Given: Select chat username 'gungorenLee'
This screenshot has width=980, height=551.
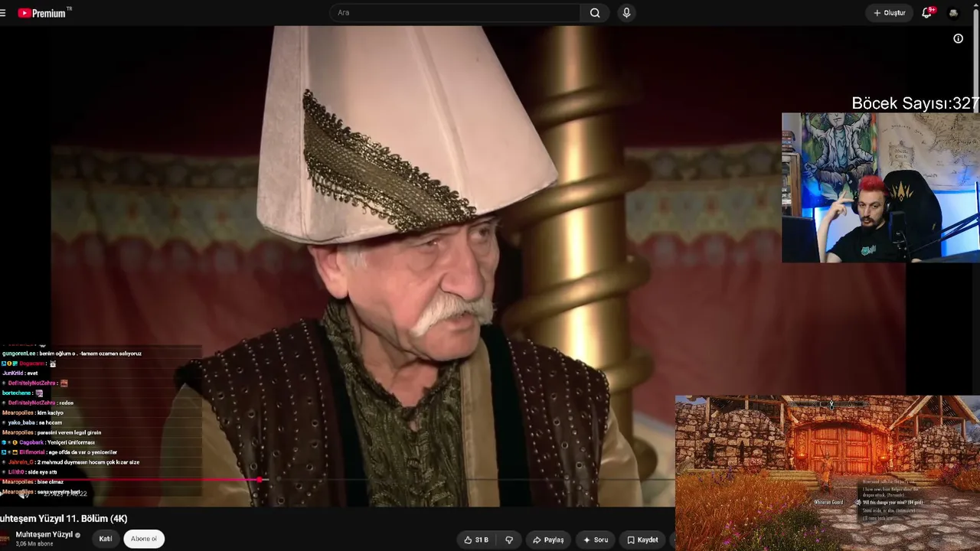Looking at the screenshot, I should point(19,354).
